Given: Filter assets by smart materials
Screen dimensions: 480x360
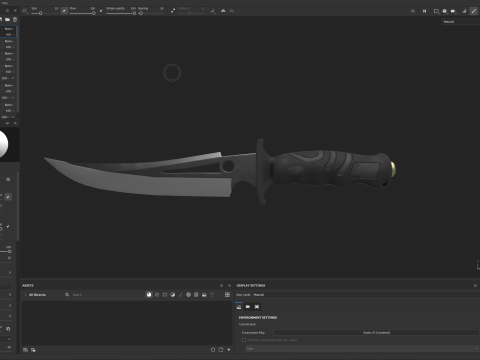Looking at the screenshot, I should point(157,295).
